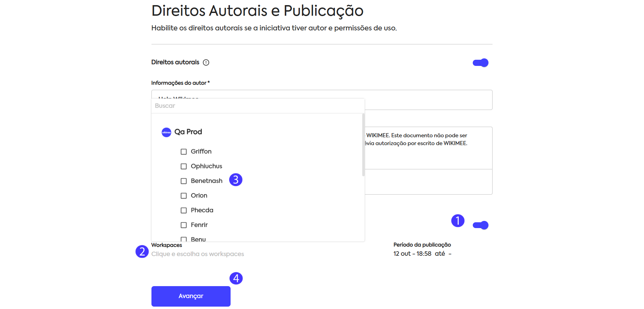The width and height of the screenshot is (644, 309).
Task: Click the Qa Prod wikimee logo icon
Action: [166, 132]
